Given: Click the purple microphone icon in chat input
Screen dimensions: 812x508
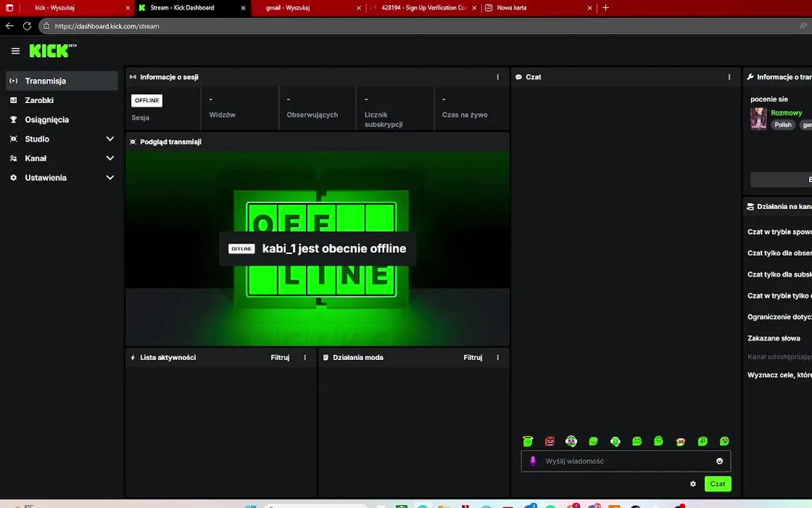Looking at the screenshot, I should click(533, 461).
